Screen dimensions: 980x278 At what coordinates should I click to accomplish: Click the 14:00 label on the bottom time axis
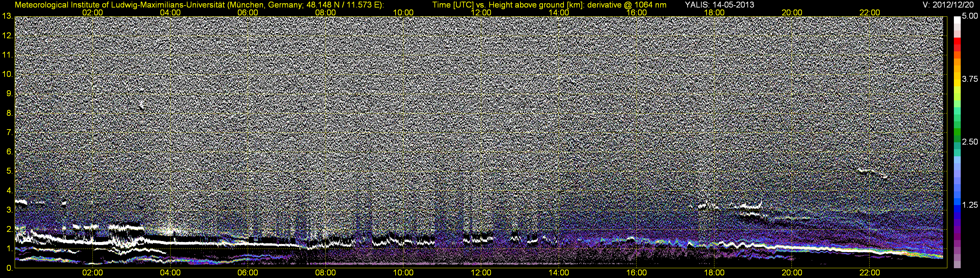point(559,273)
